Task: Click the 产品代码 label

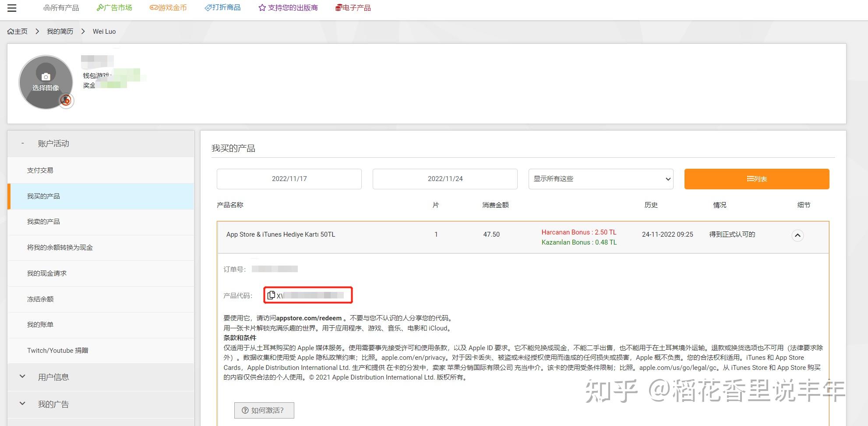Action: [238, 296]
